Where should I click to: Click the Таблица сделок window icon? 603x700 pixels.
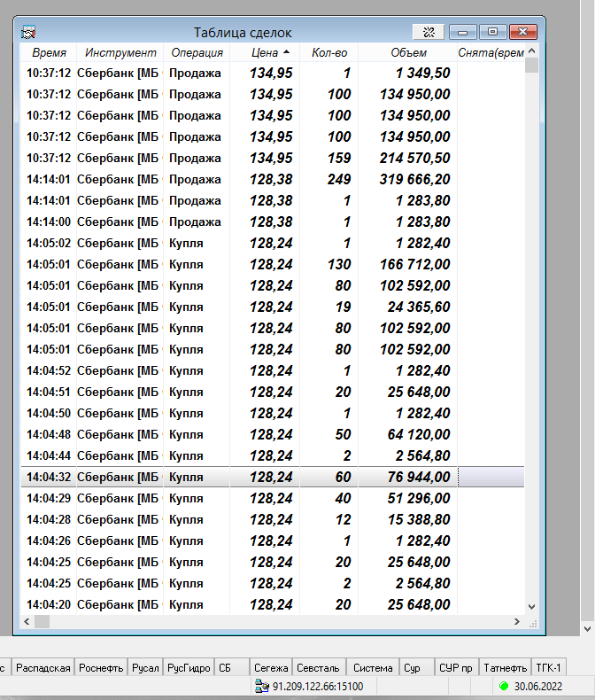click(x=28, y=32)
